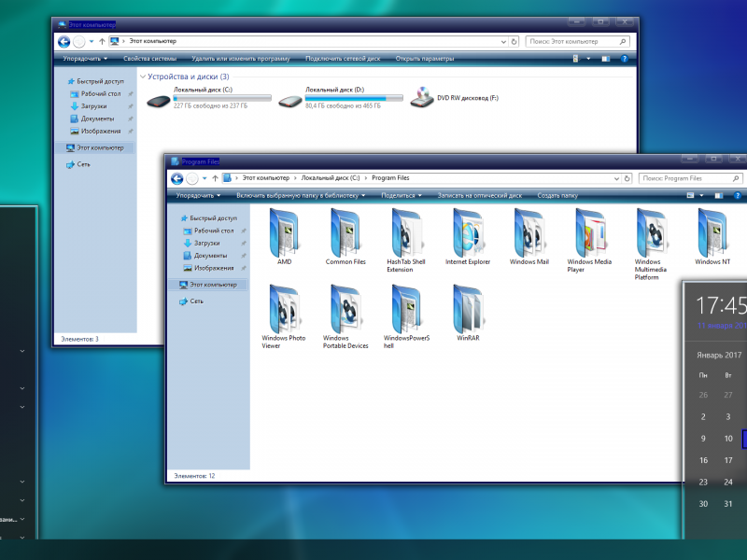Expand address history dropdown in Этот компьютер window
Screen dimensions: 747x560
pyautogui.click(x=503, y=42)
